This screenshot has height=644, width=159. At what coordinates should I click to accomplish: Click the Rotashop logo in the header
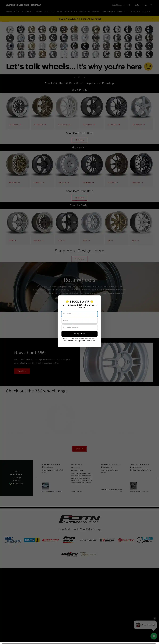point(24,5)
